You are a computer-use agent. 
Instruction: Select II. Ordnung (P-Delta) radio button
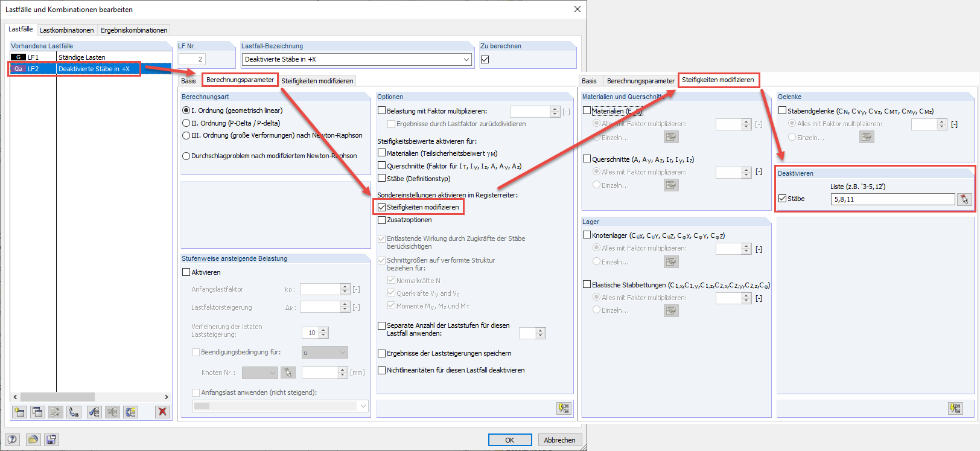[x=186, y=123]
